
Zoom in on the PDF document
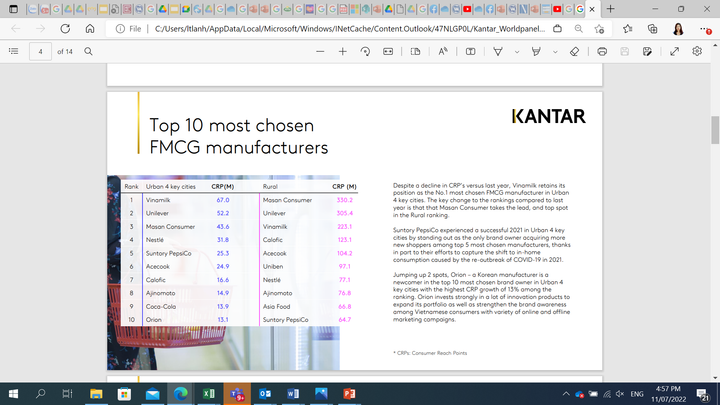pos(342,51)
